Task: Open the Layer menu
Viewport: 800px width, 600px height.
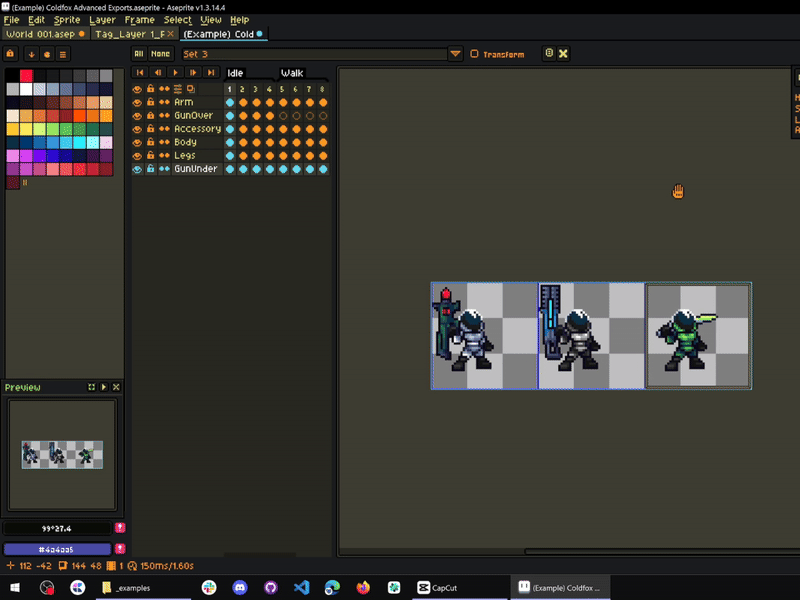Action: point(102,20)
